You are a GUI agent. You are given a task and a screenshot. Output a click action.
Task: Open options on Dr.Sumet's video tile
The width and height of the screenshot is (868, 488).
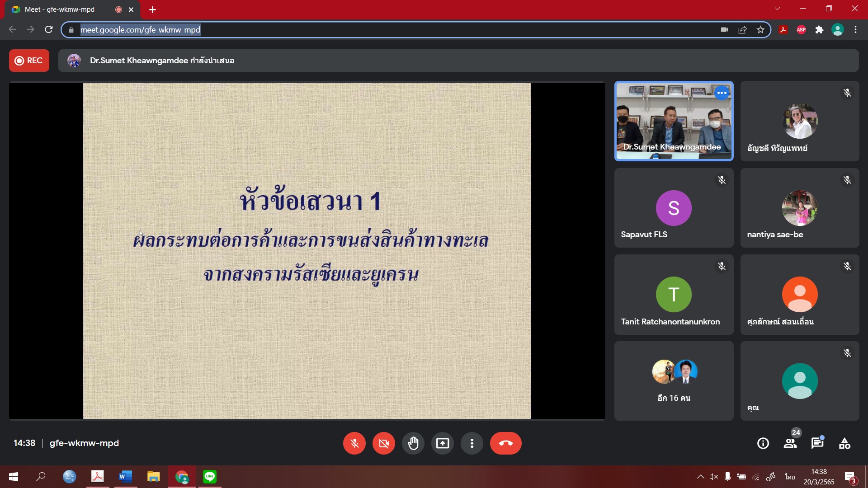722,93
